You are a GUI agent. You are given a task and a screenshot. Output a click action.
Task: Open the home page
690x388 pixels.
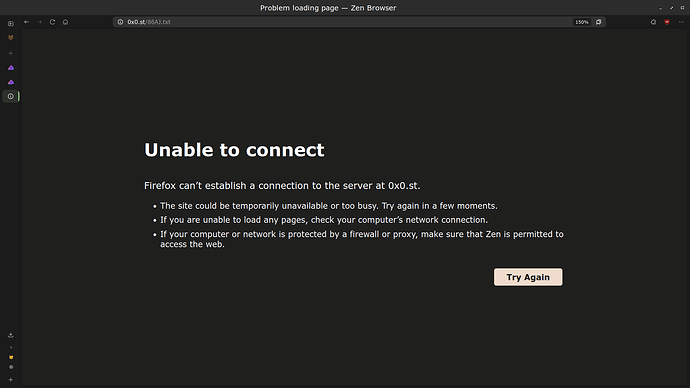point(66,22)
